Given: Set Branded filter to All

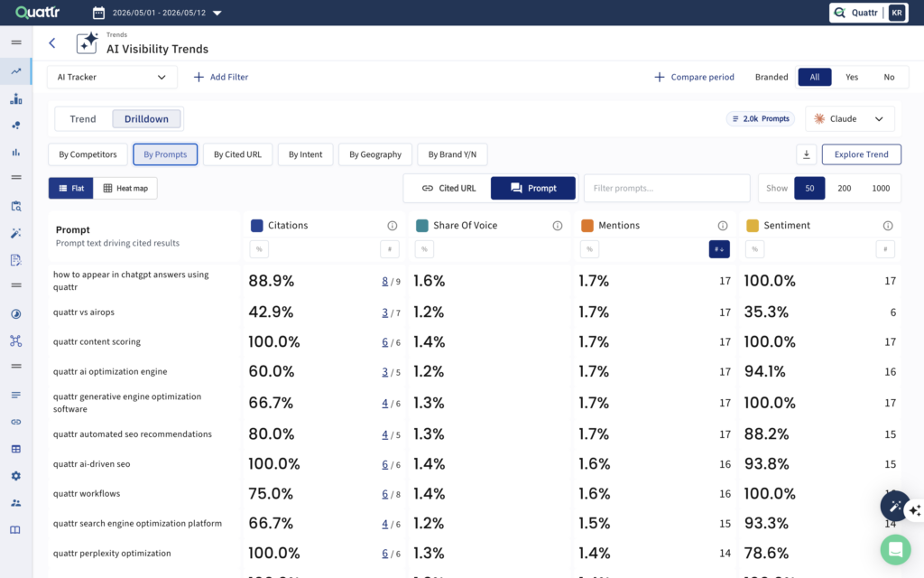Looking at the screenshot, I should 815,77.
